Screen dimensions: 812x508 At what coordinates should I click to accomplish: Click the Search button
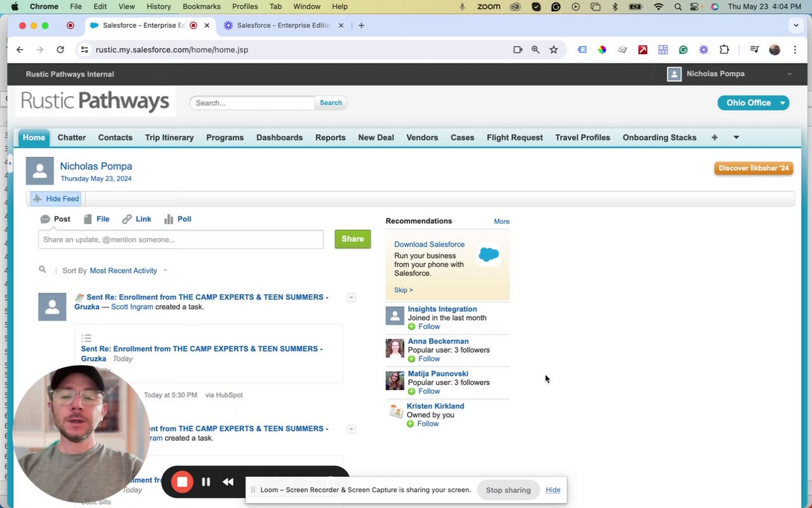pos(331,103)
